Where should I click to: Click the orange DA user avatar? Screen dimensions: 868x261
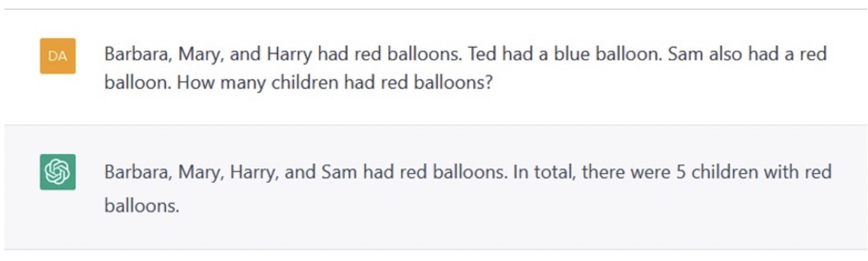point(58,56)
